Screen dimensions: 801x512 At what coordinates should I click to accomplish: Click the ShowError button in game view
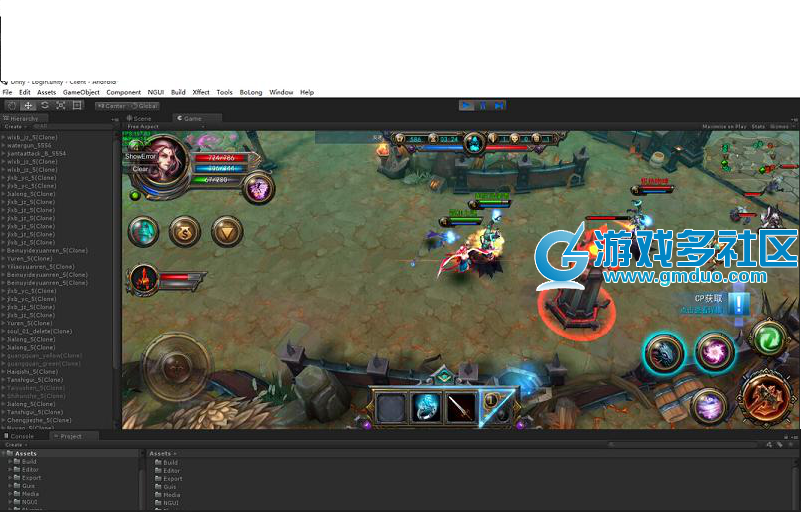pos(140,156)
